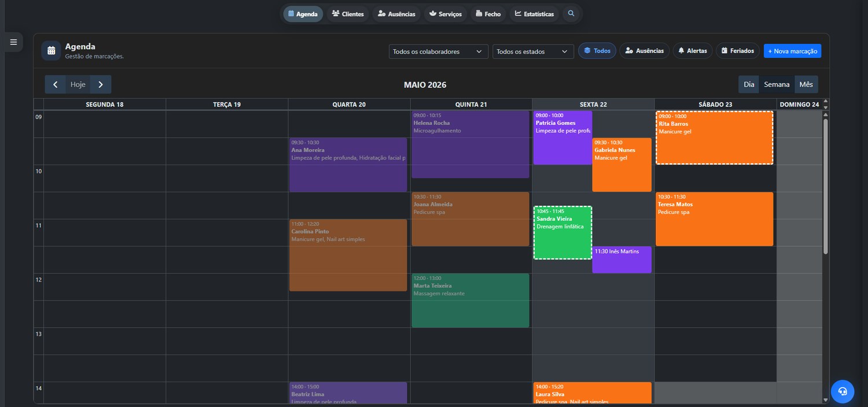Open Patrícia Gomes appointment
The width and height of the screenshot is (868, 407).
[x=562, y=138]
